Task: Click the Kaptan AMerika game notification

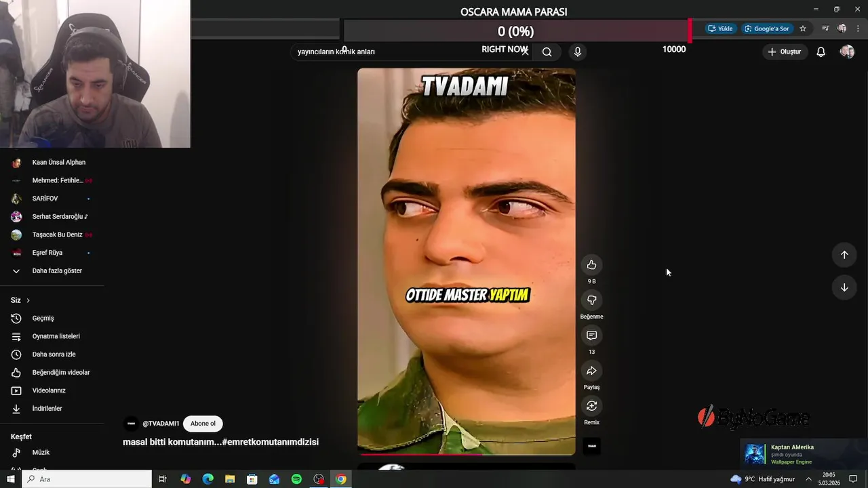Action: pyautogui.click(x=804, y=454)
